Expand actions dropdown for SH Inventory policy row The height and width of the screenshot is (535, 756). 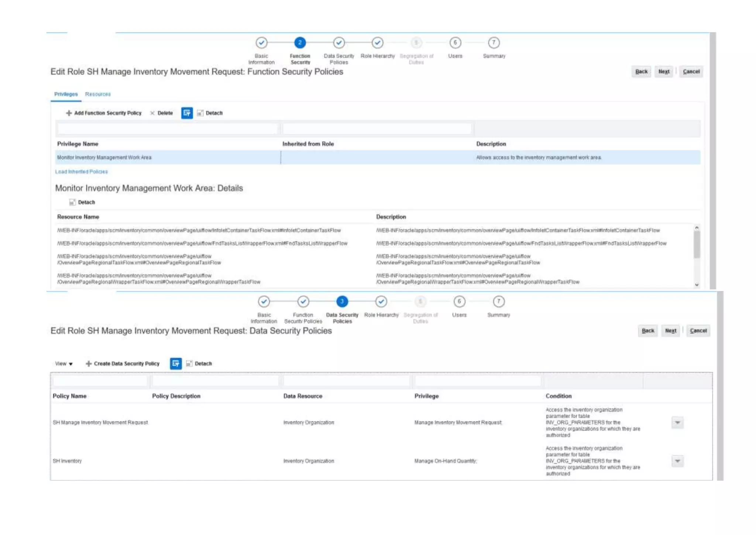677,461
